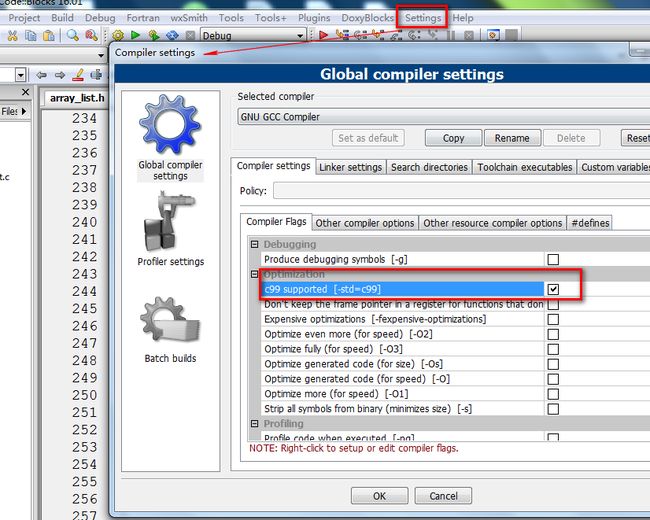Start debugging with the red arrow icon
650x520 pixels.
point(324,36)
